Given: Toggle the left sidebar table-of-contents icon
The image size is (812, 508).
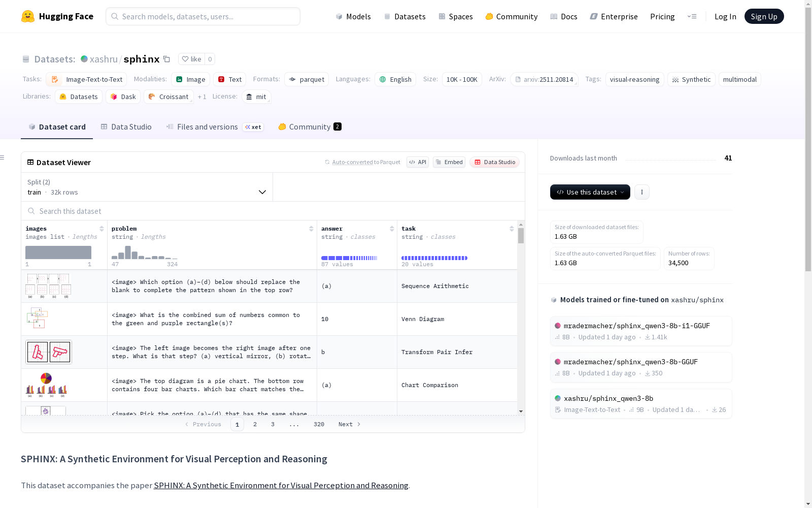Looking at the screenshot, I should pos(3,157).
